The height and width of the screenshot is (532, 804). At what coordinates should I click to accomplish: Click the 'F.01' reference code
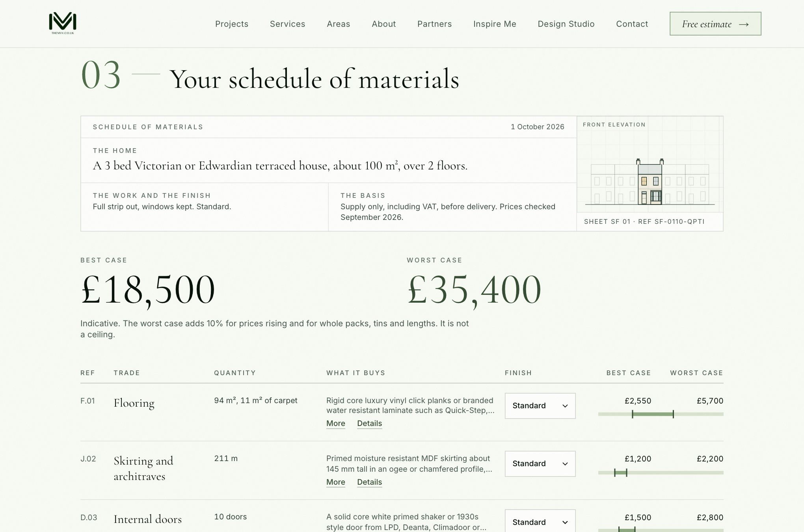[x=88, y=401]
